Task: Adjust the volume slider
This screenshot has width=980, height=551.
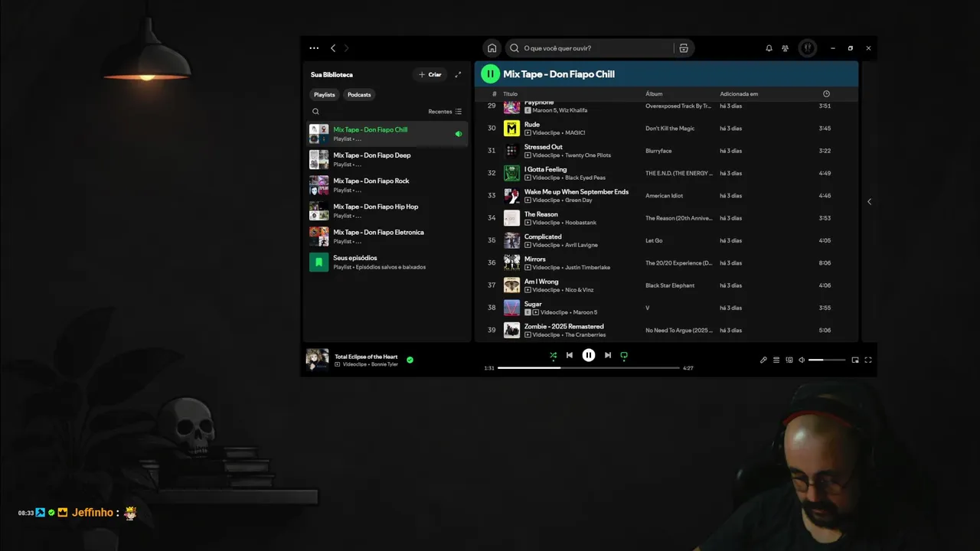Action: 827,360
